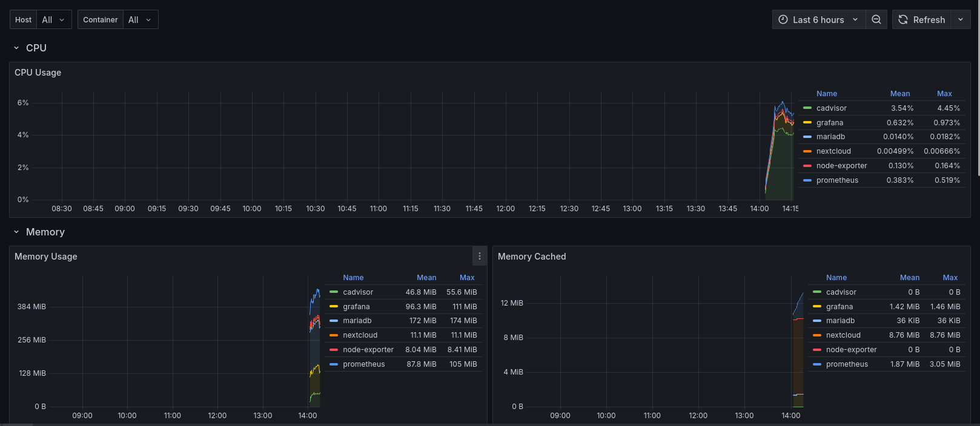Toggle mariadb series in Memory Usage legend
The image size is (980, 426).
tap(357, 321)
